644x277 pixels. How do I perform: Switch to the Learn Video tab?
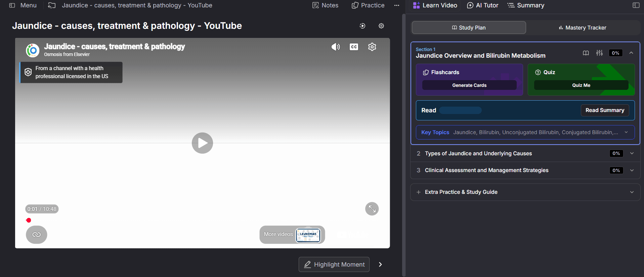[435, 5]
